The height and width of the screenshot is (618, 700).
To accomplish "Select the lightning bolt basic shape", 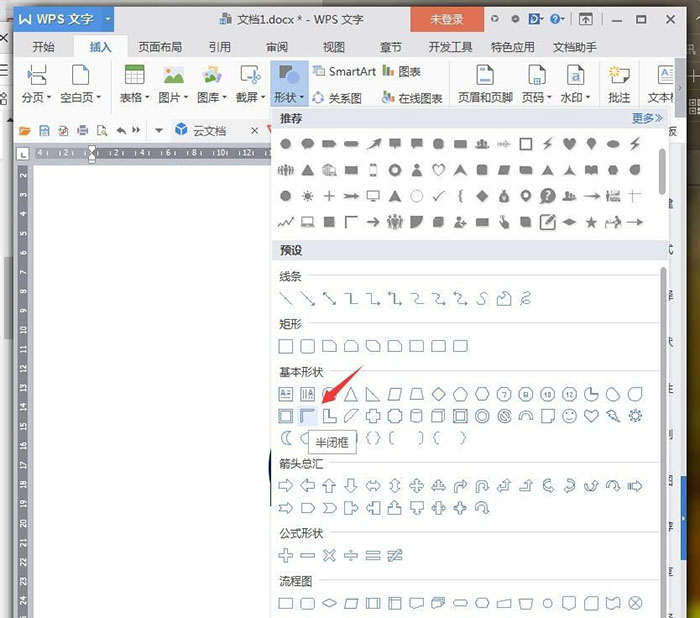I will (613, 415).
